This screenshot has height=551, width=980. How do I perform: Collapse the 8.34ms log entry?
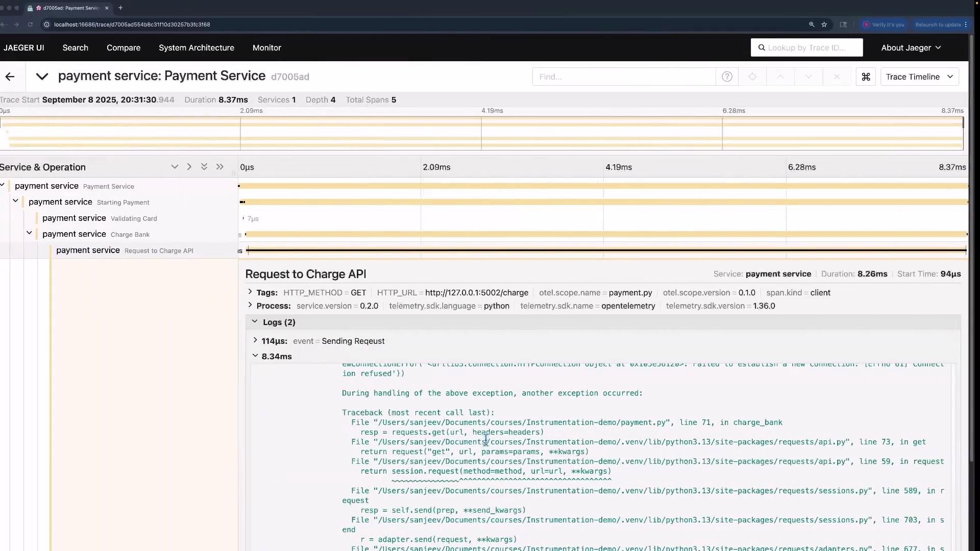(x=255, y=356)
